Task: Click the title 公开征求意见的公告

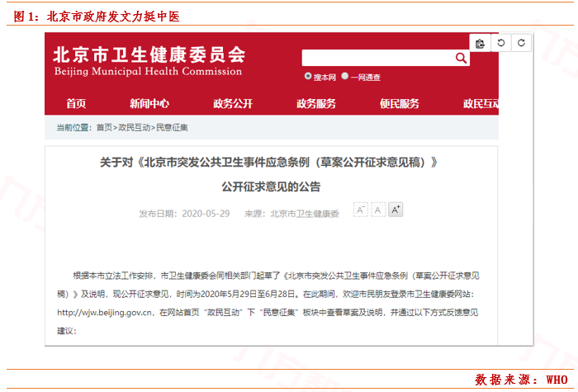Action: 271,187
